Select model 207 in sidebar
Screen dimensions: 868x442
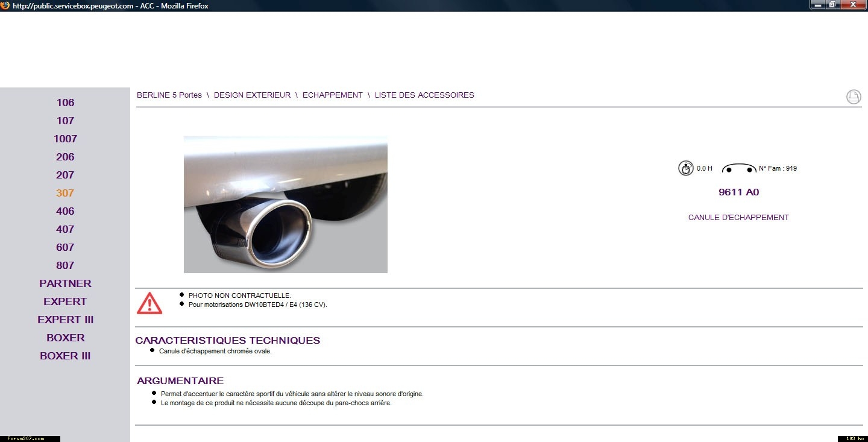tap(65, 175)
